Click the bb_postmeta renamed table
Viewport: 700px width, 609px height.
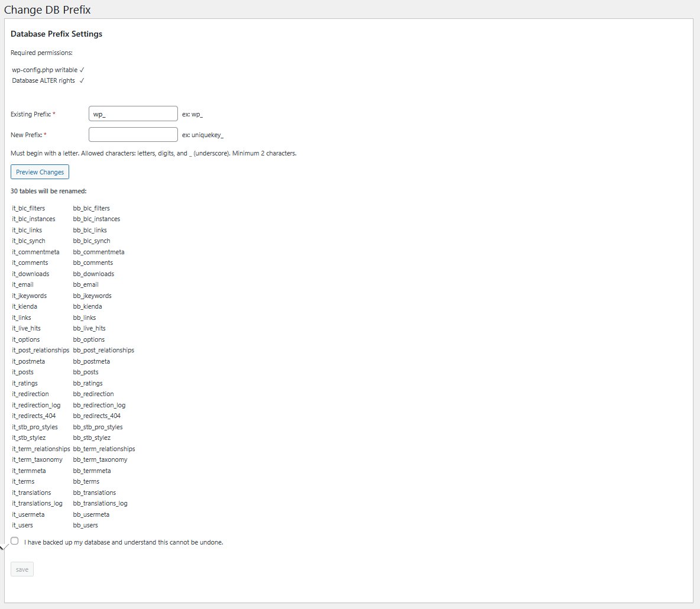pyautogui.click(x=91, y=361)
